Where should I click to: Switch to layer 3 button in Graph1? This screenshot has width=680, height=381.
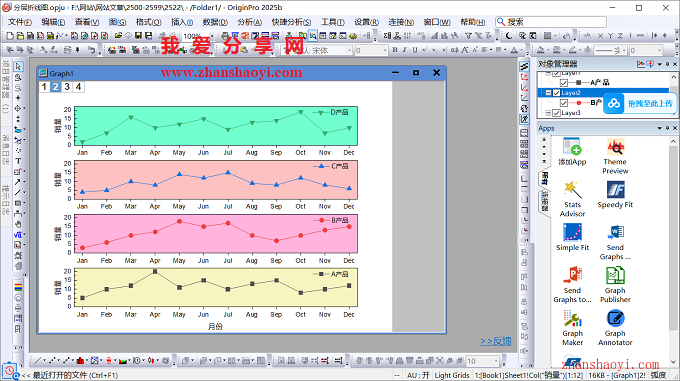tap(67, 87)
